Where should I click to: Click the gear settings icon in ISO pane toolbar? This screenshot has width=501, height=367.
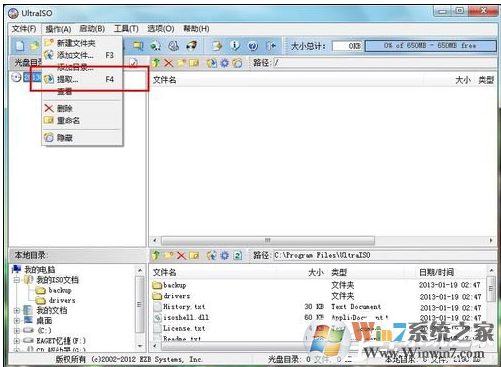225,63
